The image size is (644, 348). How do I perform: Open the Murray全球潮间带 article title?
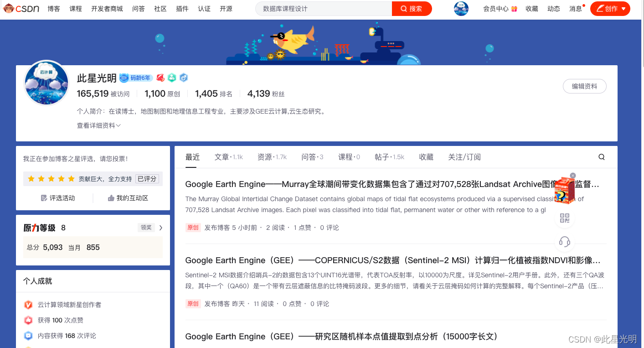(x=392, y=184)
